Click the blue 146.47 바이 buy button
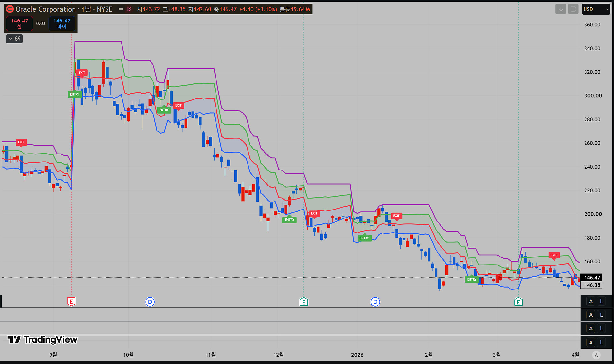614x364 pixels. (x=62, y=23)
